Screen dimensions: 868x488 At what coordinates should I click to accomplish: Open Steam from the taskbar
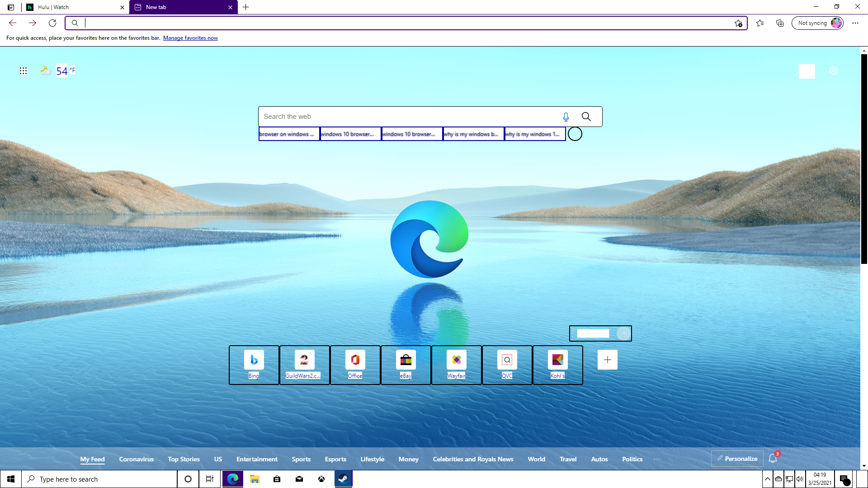344,479
